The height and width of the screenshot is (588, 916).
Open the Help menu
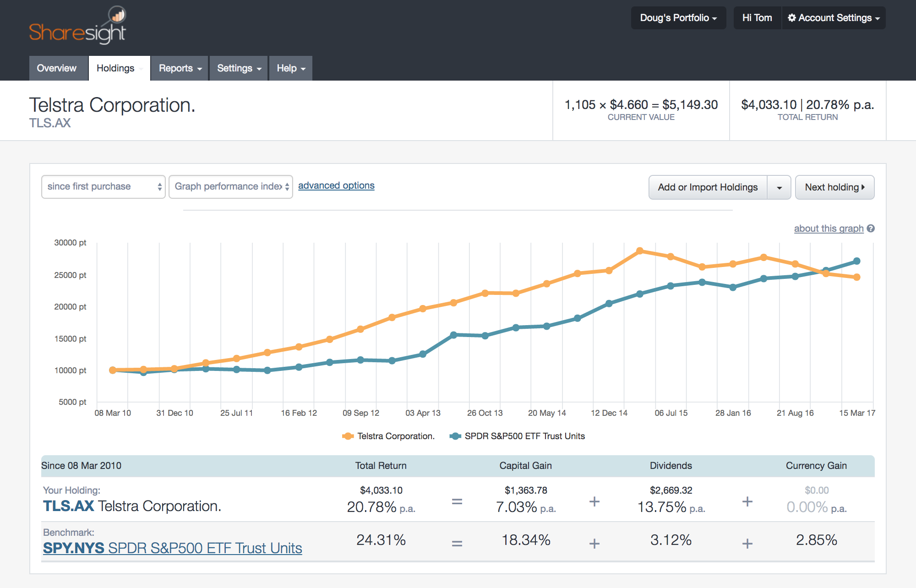290,68
